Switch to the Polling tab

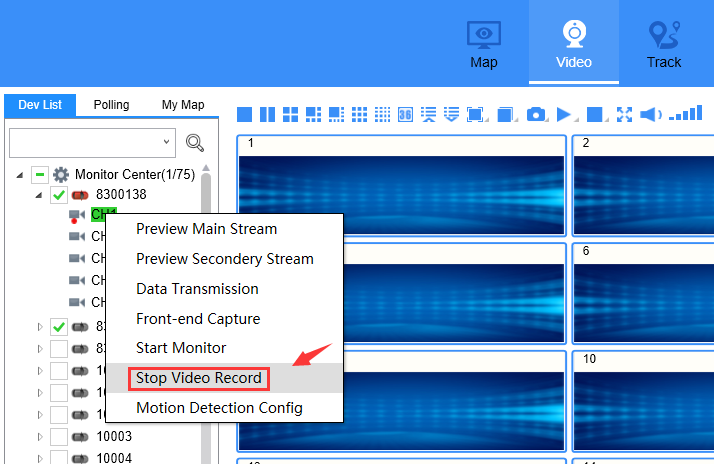click(111, 105)
